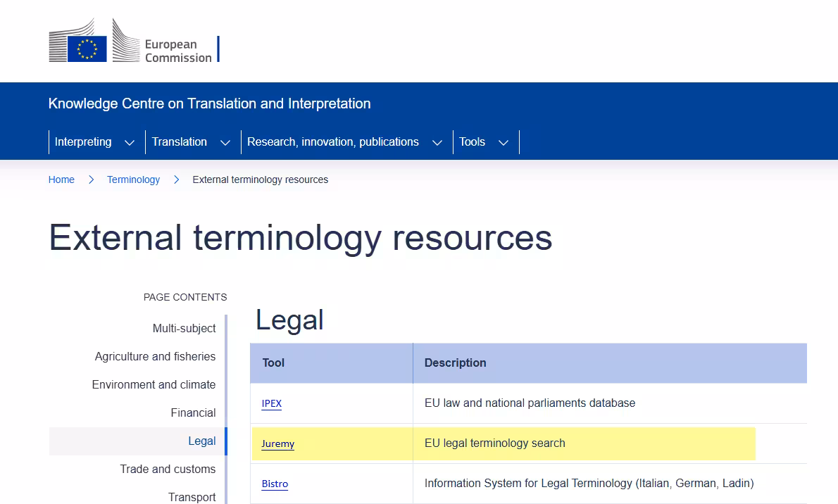Select the Financial section
Image resolution: width=838 pixels, height=504 pixels.
click(x=193, y=412)
